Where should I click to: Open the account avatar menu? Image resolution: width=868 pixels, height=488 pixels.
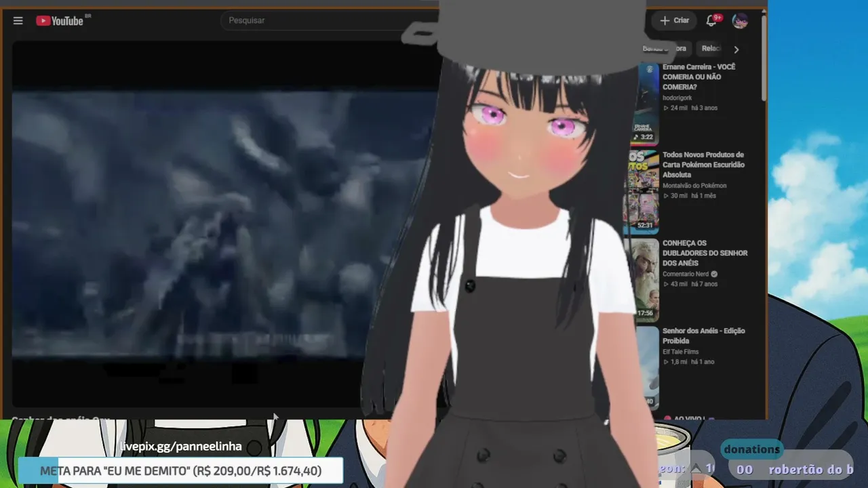(740, 20)
